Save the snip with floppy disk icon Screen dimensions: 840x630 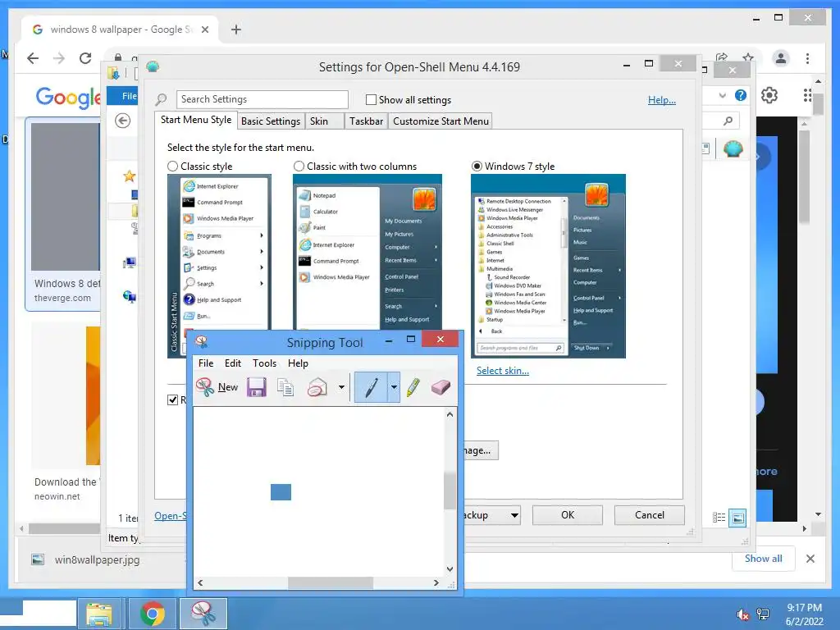[x=257, y=387]
